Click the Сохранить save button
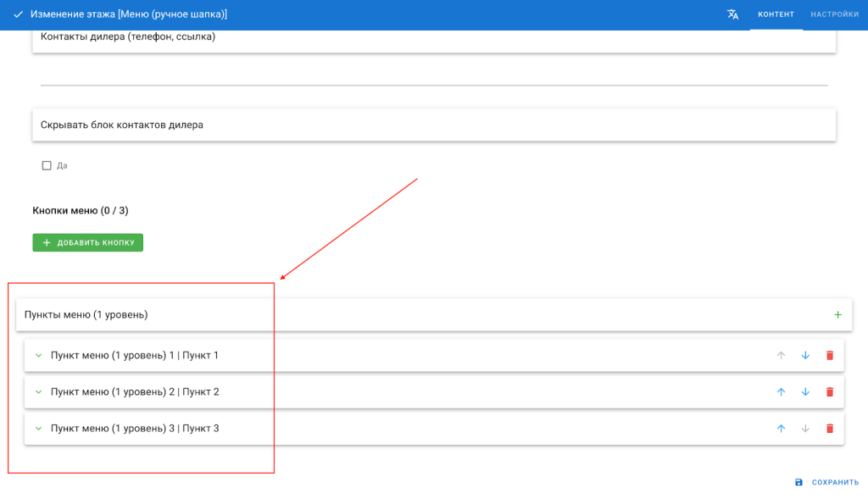 pyautogui.click(x=827, y=482)
